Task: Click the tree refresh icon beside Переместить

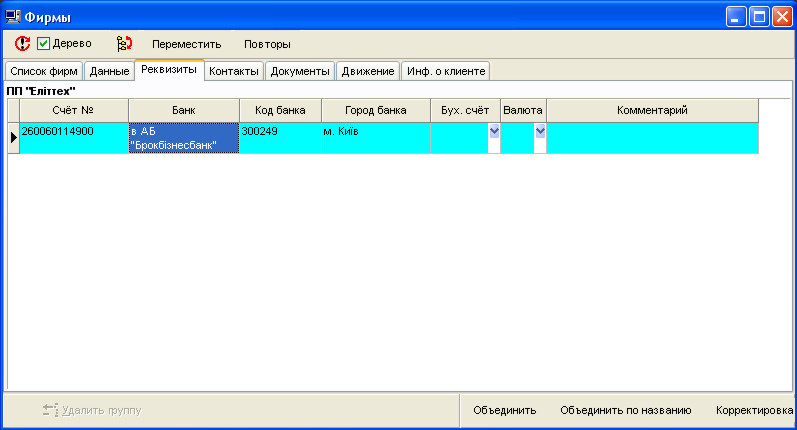Action: (124, 44)
